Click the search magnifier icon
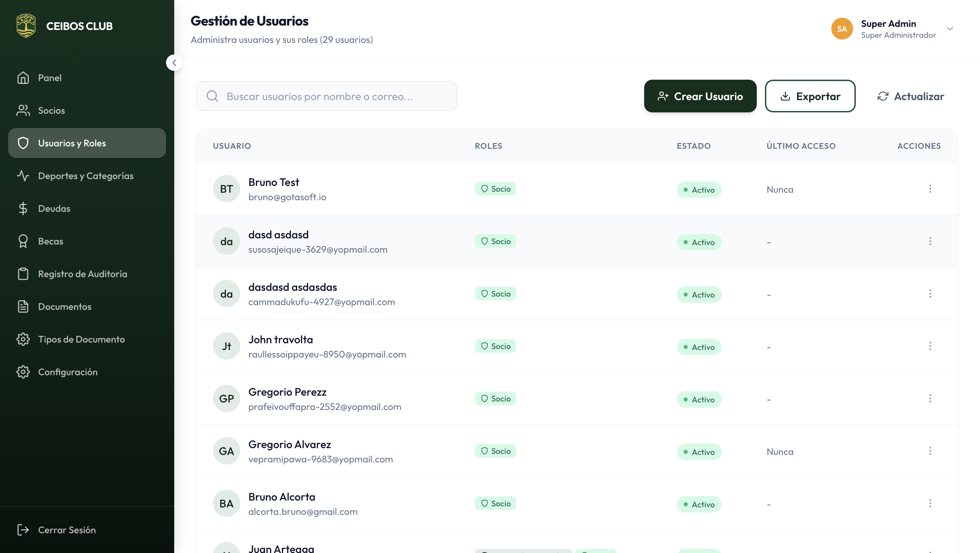 point(212,96)
